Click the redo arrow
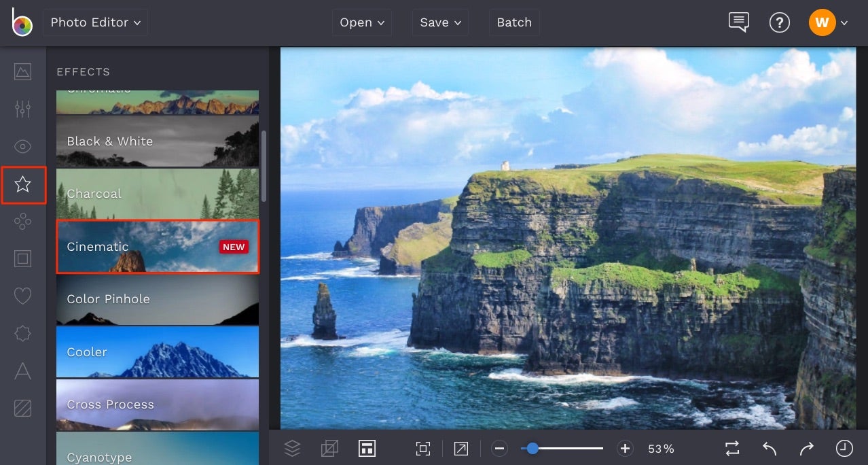The height and width of the screenshot is (465, 868). [806, 448]
